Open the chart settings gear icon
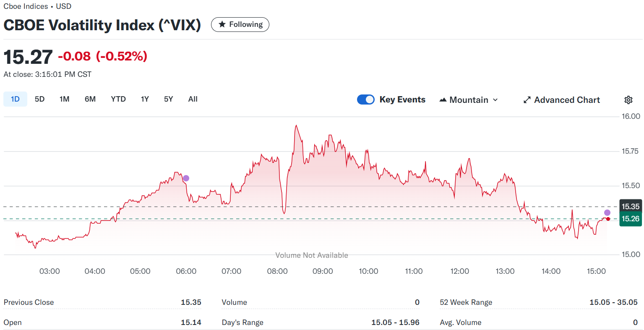The image size is (644, 330). coord(628,100)
